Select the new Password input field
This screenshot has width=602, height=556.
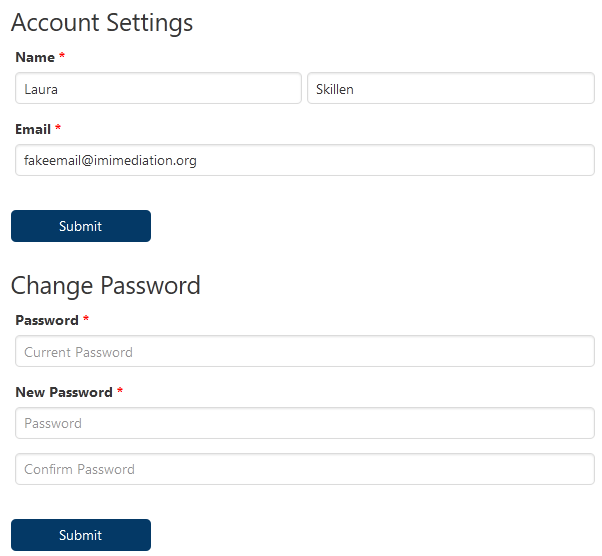pyautogui.click(x=304, y=423)
